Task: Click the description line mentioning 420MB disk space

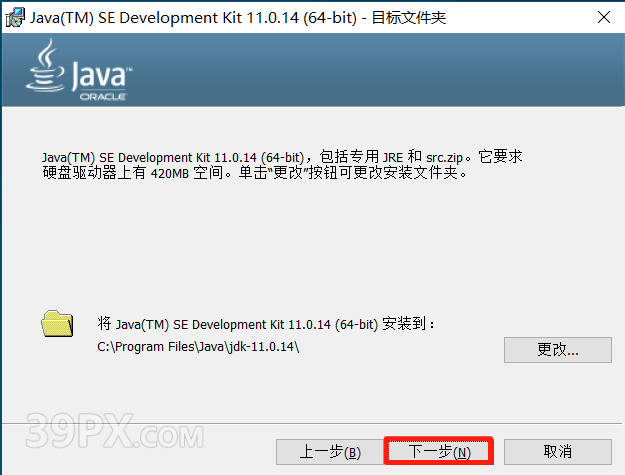Action: [x=255, y=173]
